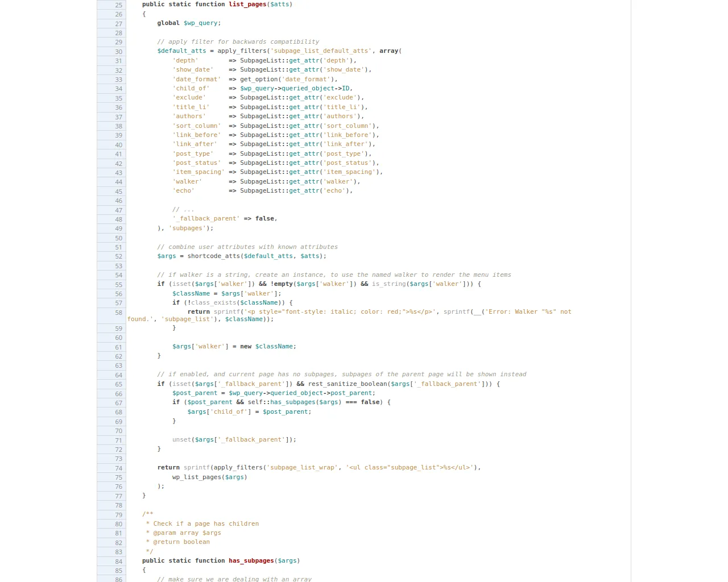Click the 'authors' array key
This screenshot has width=728, height=582.
pos(189,116)
